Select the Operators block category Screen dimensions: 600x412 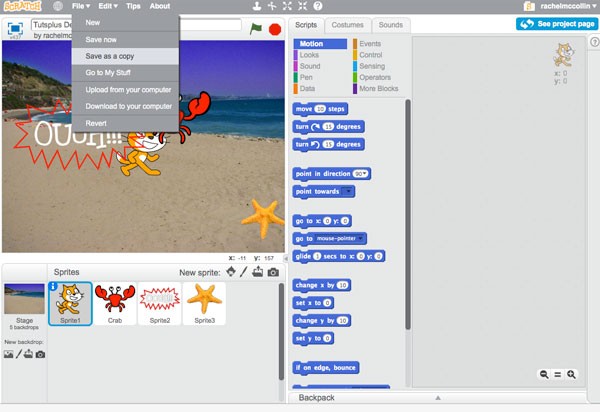(379, 77)
